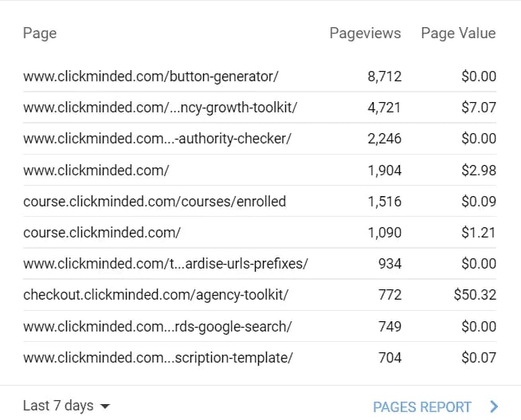Open the ardise-urls-prefixes page URL
This screenshot has width=521, height=420.
(x=165, y=264)
